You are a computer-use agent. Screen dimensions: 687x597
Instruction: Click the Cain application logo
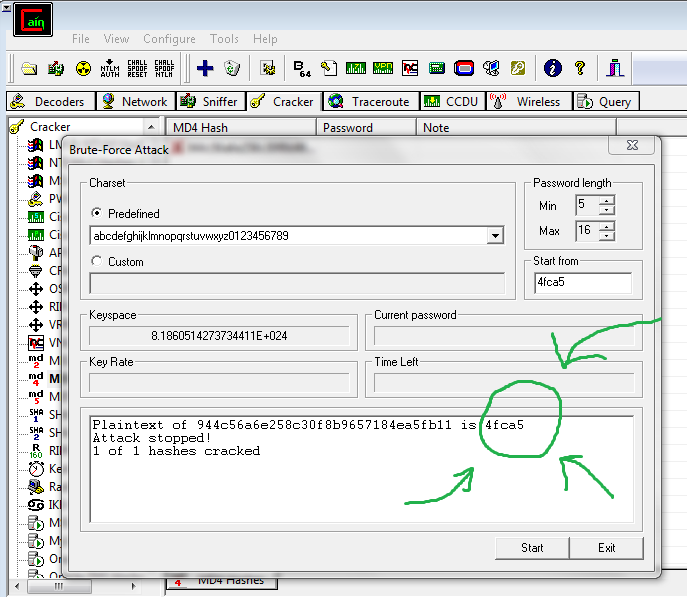(33, 20)
